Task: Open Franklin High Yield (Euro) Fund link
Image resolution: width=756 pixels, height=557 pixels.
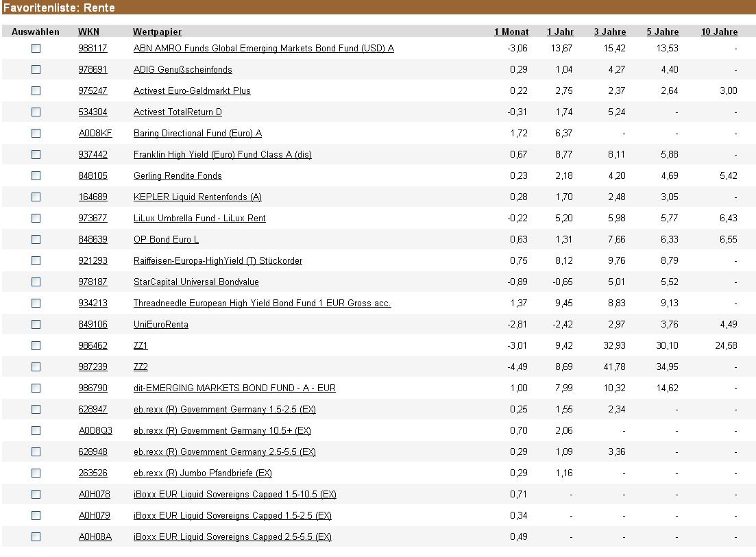Action: click(x=223, y=154)
